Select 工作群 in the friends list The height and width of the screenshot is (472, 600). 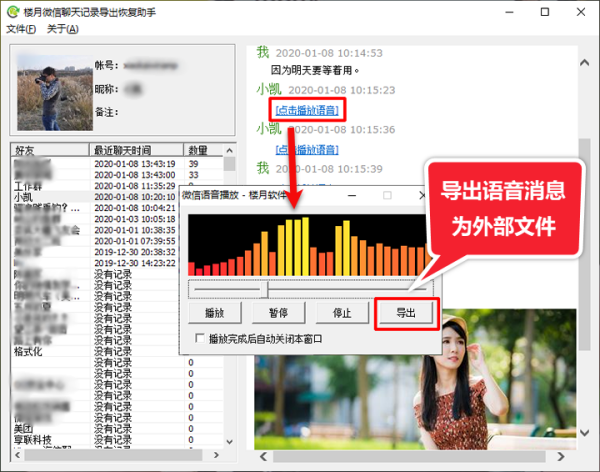tap(28, 186)
